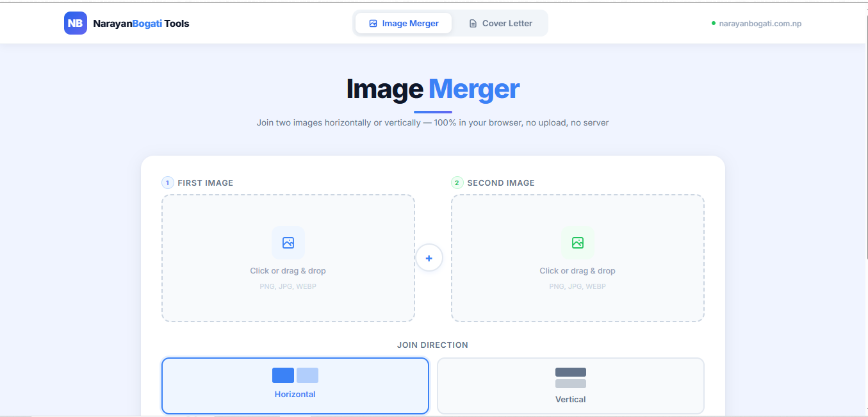Click the picture icon in Image Merger tab
This screenshot has width=868, height=417.
click(373, 24)
